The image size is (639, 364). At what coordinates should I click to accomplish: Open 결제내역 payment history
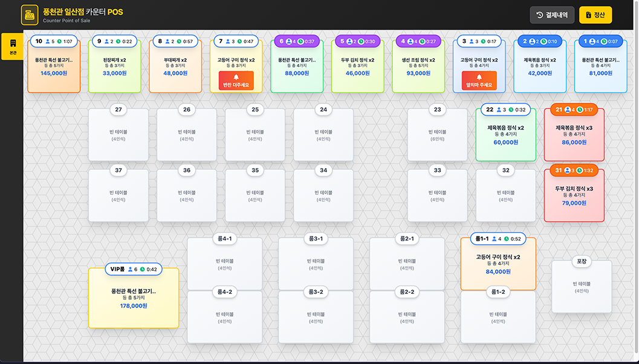point(551,15)
